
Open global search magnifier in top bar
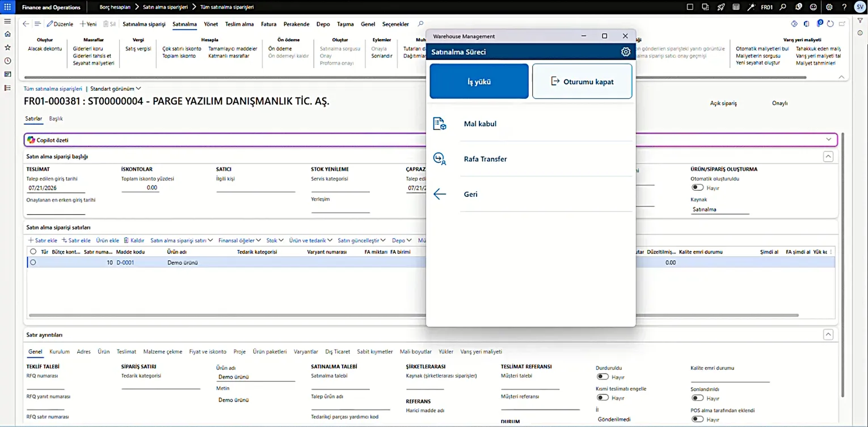point(783,7)
